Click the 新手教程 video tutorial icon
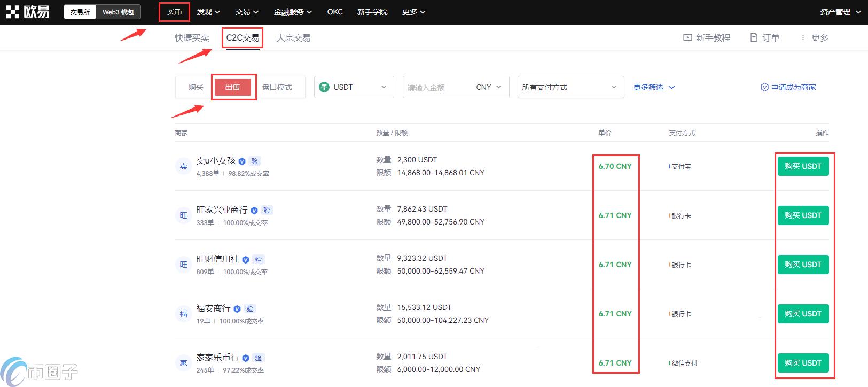Viewport: 868px width, 387px height. (687, 37)
